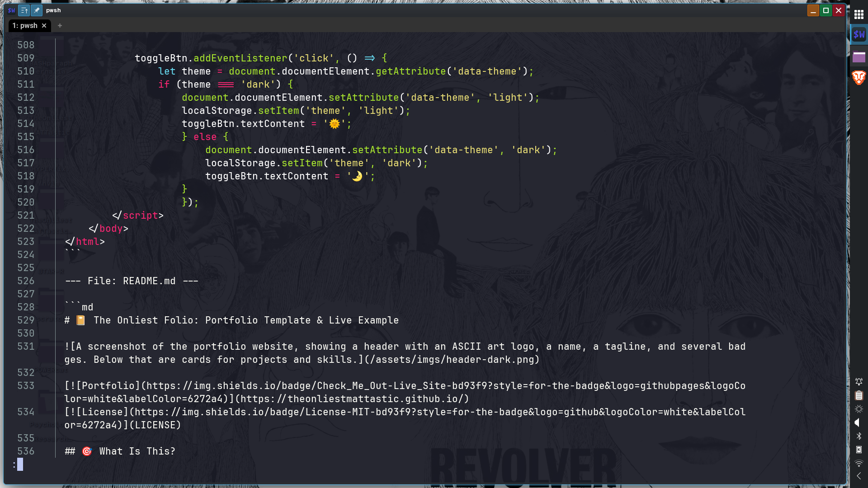Click the terminal cursor block at the prompt
Image resolution: width=868 pixels, height=488 pixels.
click(x=19, y=464)
